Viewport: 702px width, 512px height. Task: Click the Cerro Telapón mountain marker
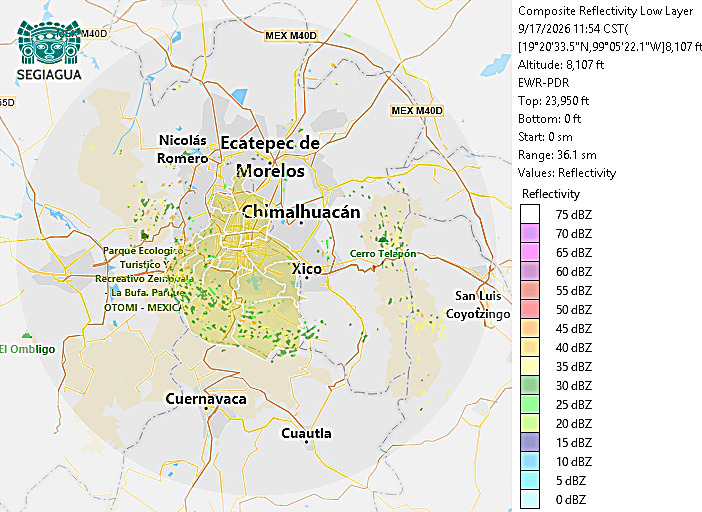click(382, 240)
